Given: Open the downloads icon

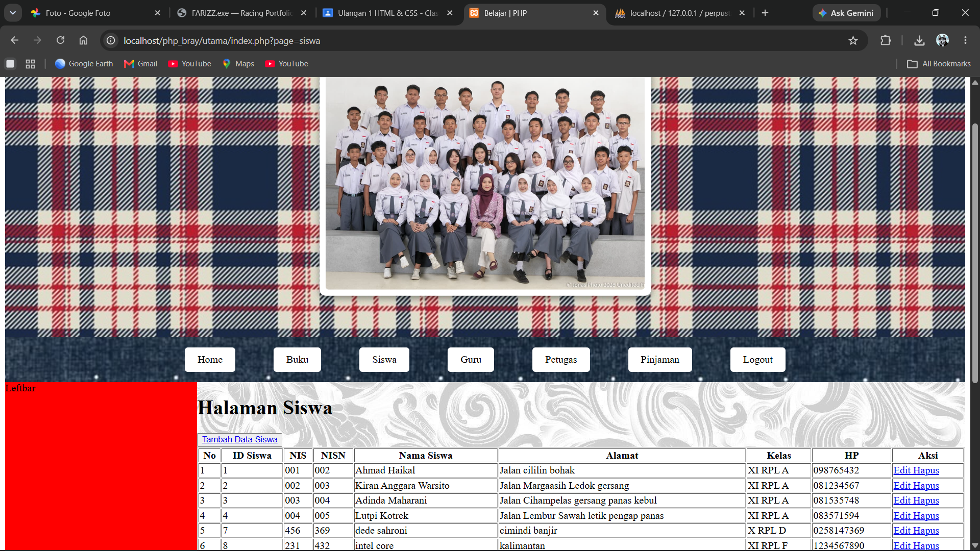Looking at the screenshot, I should click(x=919, y=40).
